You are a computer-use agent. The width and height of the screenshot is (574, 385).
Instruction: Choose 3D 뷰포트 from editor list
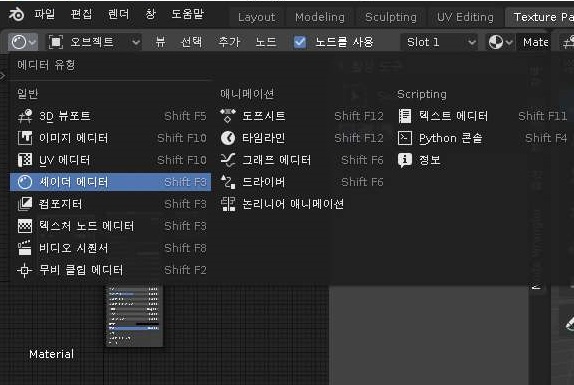(111, 116)
